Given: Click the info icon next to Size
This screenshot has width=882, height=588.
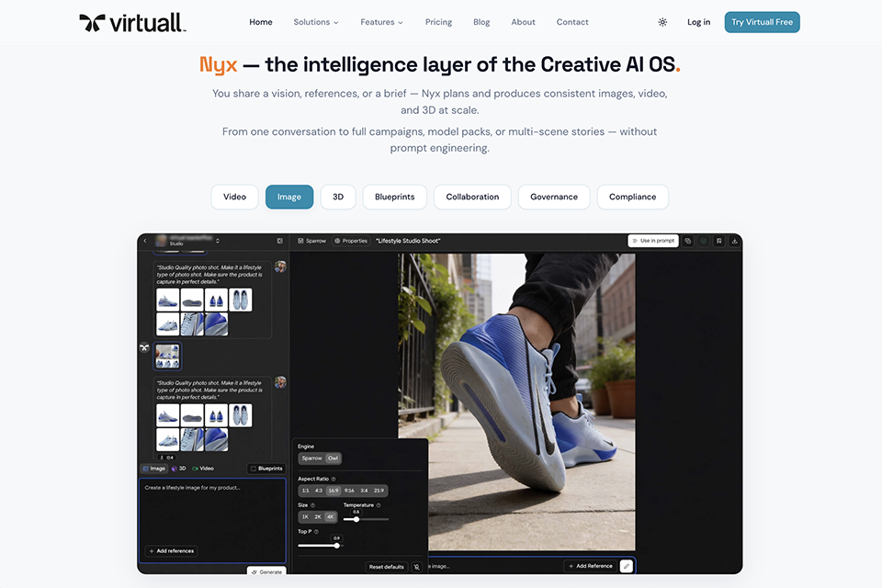Looking at the screenshot, I should (x=312, y=505).
